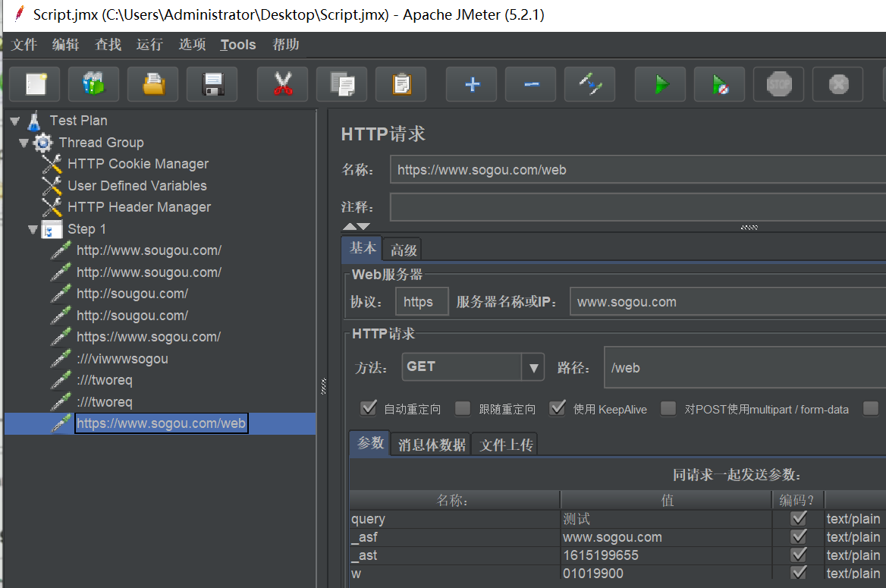Open the 方法 GET dropdown arrow

click(533, 367)
